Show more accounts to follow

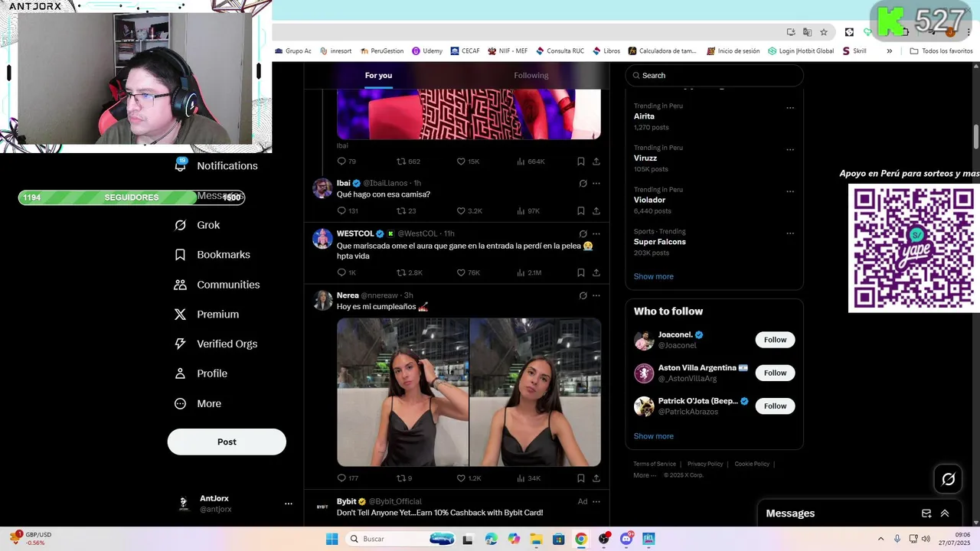point(653,436)
